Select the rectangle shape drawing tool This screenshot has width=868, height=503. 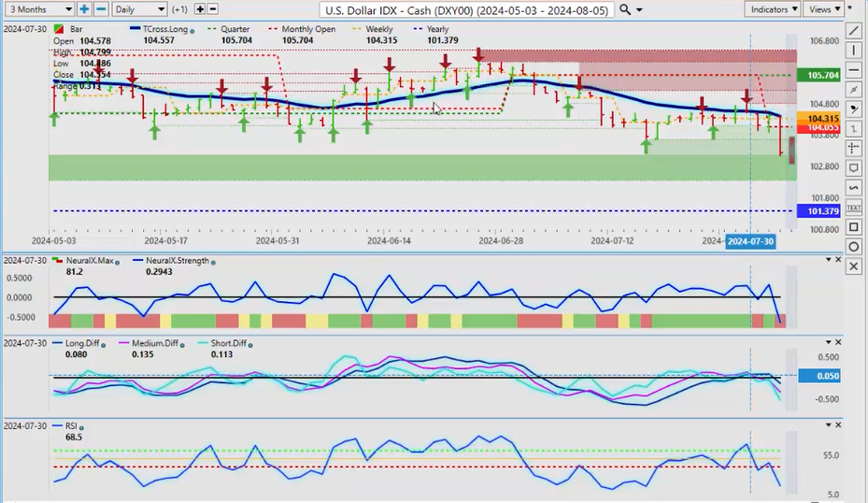[x=853, y=227]
